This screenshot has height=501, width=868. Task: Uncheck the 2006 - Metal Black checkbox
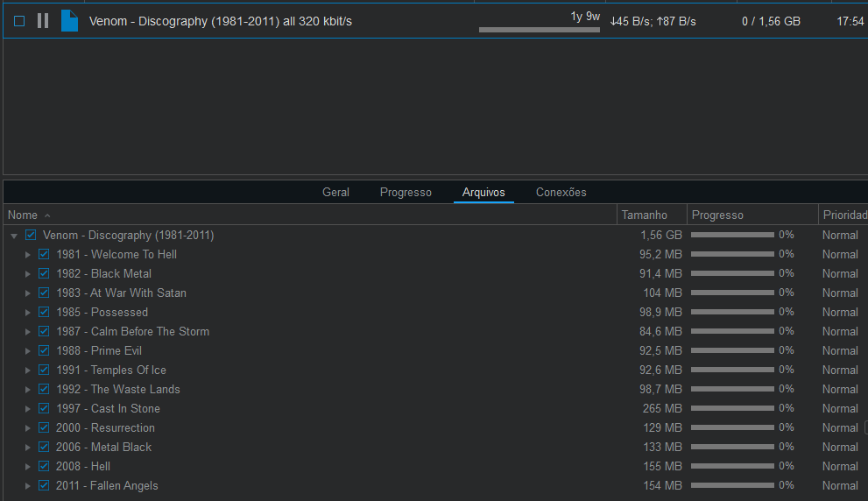tap(44, 447)
